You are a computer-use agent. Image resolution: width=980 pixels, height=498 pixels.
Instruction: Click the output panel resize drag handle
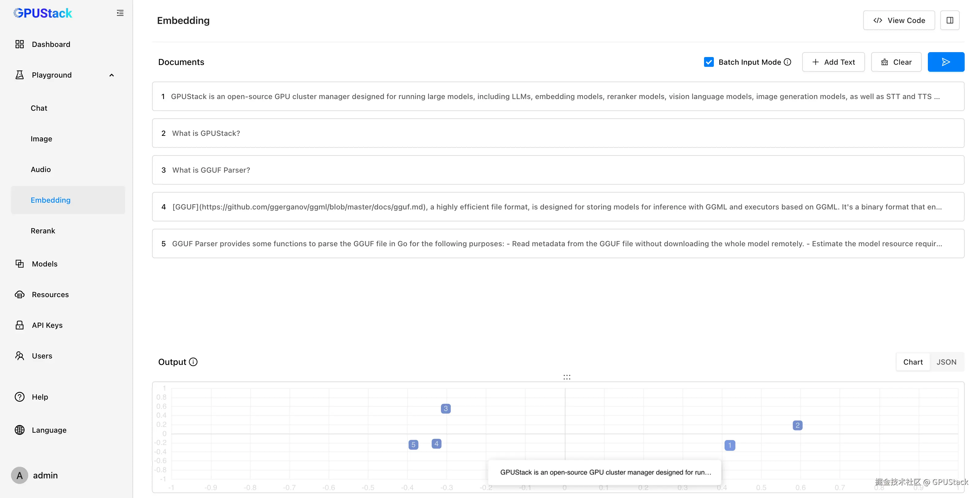coord(566,377)
